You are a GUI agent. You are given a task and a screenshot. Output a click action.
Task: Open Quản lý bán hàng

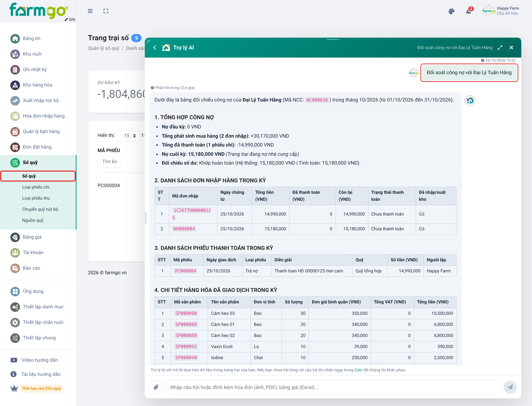[x=38, y=131]
